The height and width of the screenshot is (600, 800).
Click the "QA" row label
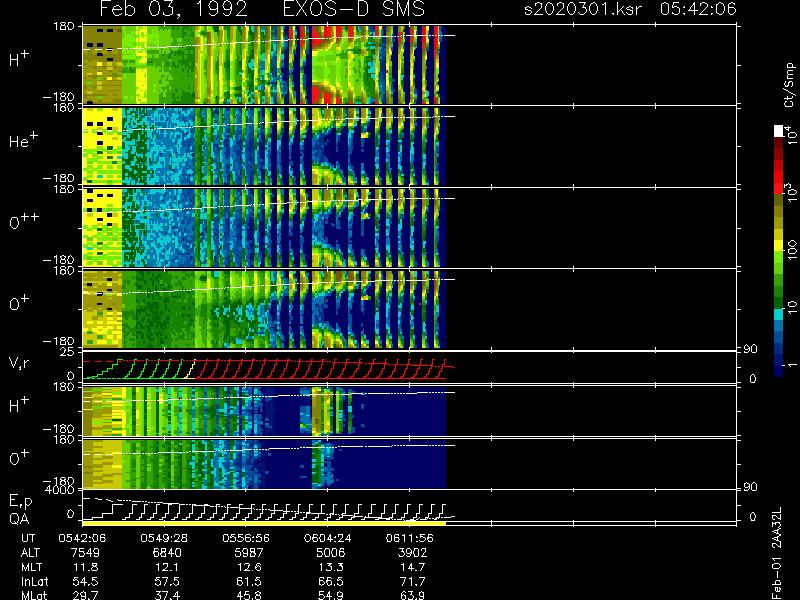pos(19,518)
